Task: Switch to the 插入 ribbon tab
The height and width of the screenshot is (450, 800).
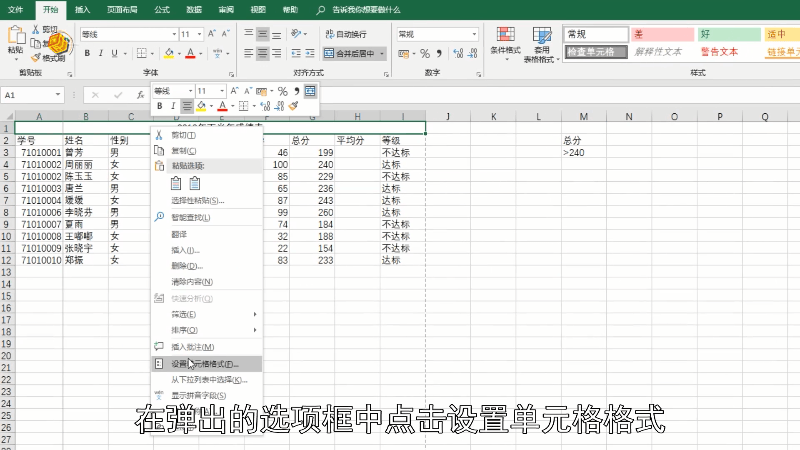Action: [x=82, y=9]
